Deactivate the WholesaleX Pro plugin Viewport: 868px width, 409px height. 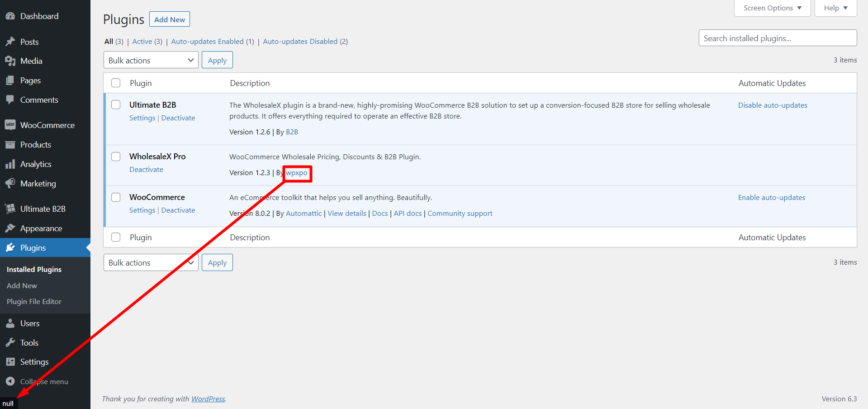tap(146, 170)
